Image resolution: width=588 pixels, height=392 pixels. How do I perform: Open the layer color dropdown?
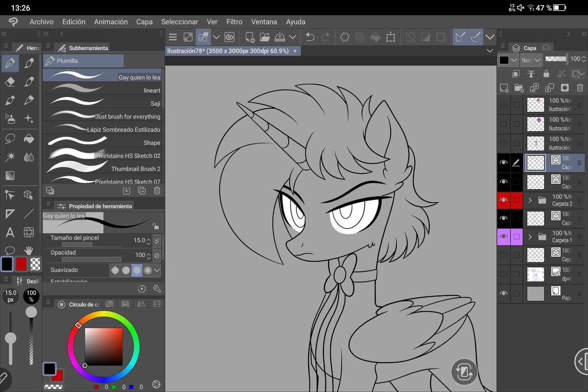click(x=508, y=60)
